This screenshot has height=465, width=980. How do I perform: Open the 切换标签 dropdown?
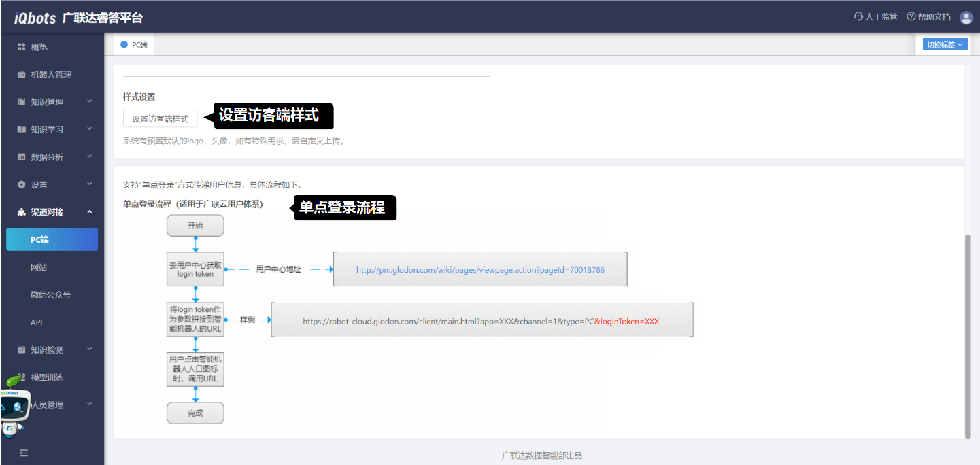pos(945,45)
